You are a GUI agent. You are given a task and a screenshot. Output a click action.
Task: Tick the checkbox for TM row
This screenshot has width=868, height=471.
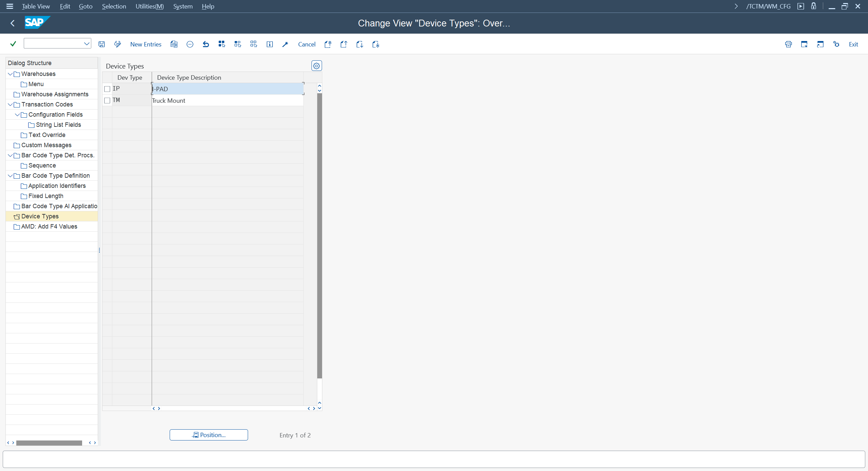tap(107, 100)
